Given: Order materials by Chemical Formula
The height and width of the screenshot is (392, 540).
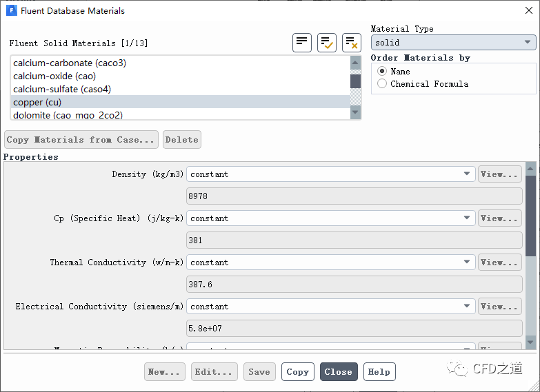Looking at the screenshot, I should pyautogui.click(x=382, y=84).
